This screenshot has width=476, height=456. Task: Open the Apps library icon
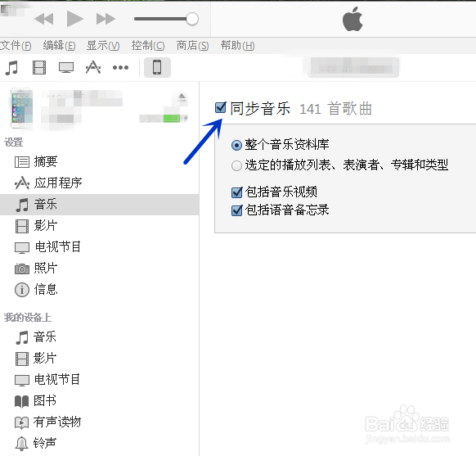point(93,67)
